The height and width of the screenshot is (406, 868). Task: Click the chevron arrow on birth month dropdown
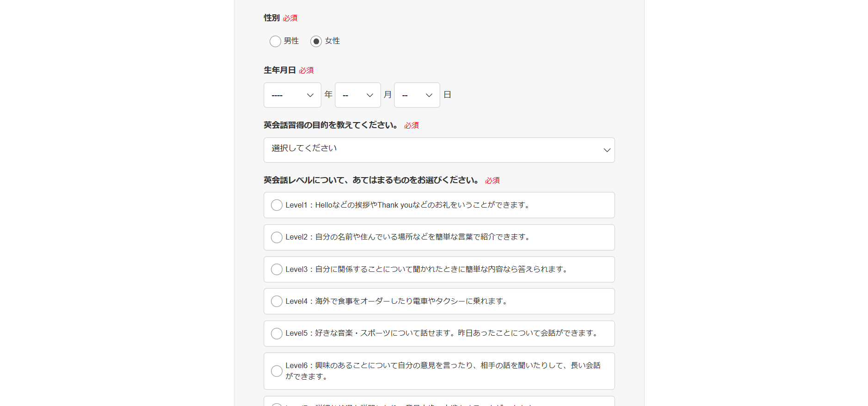(370, 95)
